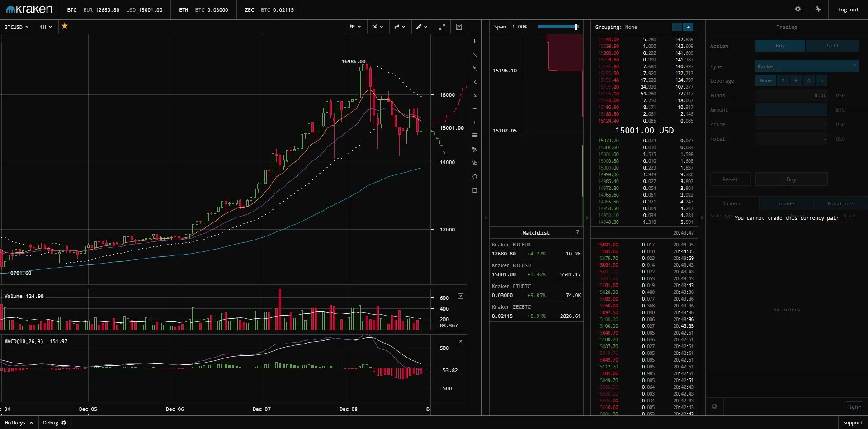Select the Fibonacci arcs drawing tool
The height and width of the screenshot is (429, 868).
point(475,163)
